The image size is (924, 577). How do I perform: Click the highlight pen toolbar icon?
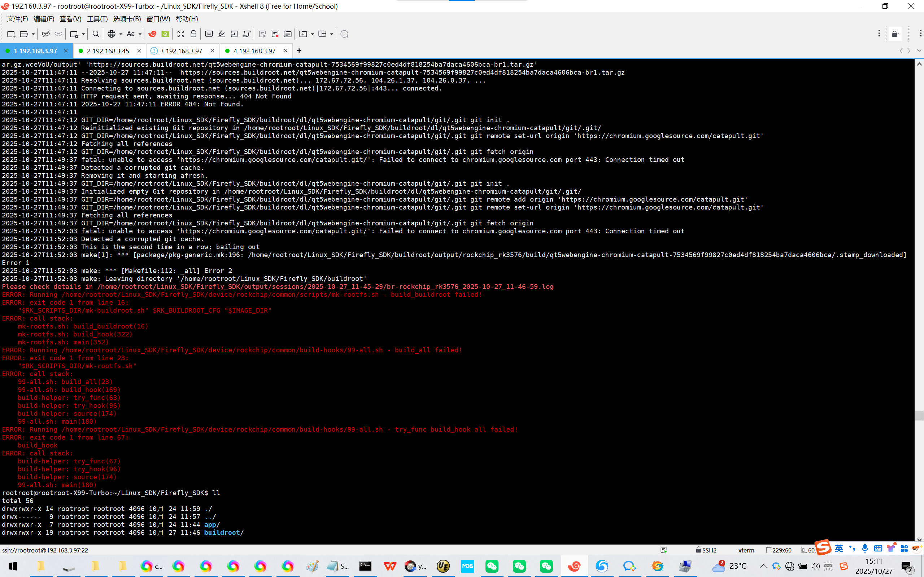[222, 34]
